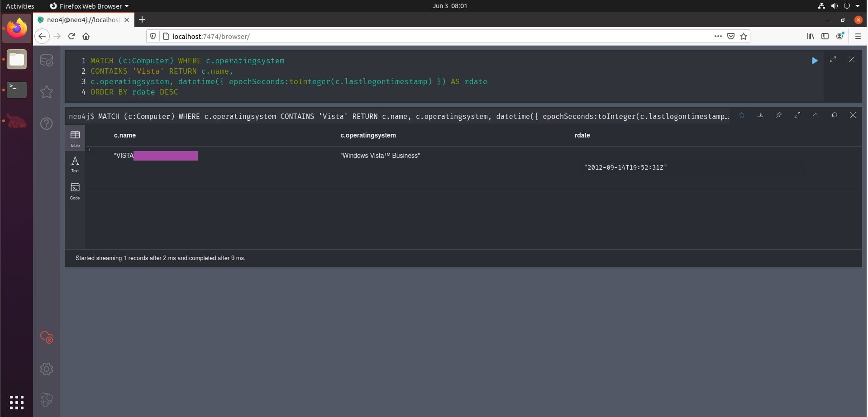The width and height of the screenshot is (868, 417).
Task: Open cloud sync status panel
Action: 47,337
